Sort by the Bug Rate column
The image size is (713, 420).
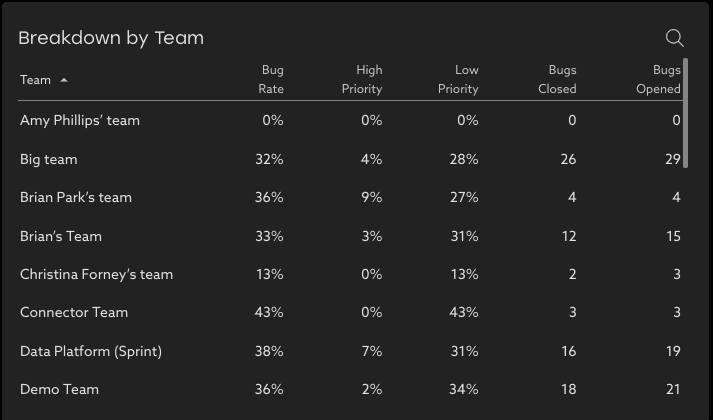tap(272, 79)
